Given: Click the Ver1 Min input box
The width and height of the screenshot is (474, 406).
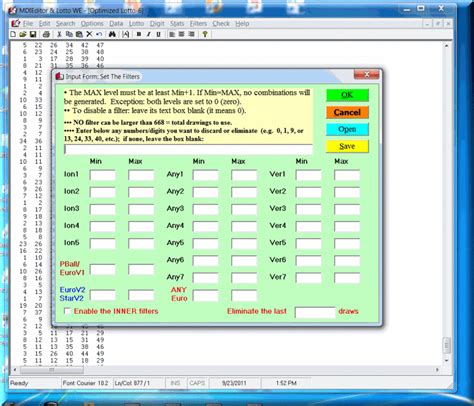Looking at the screenshot, I should pyautogui.click(x=308, y=175).
